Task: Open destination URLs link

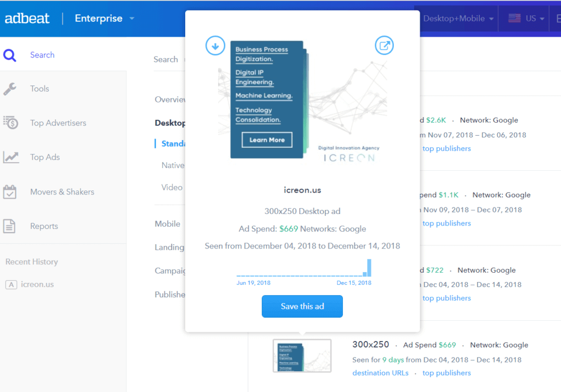Action: (380, 373)
